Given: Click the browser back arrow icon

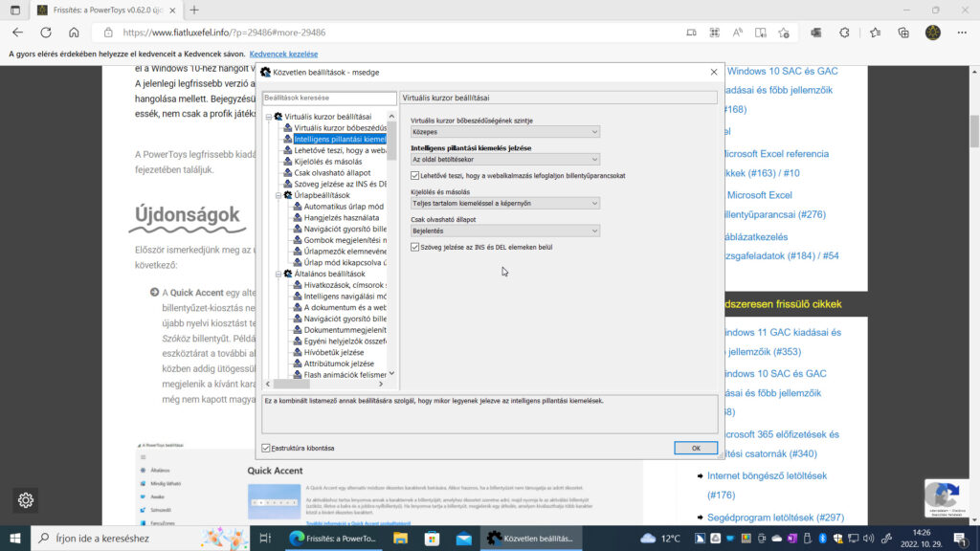Looking at the screenshot, I should click(x=17, y=32).
